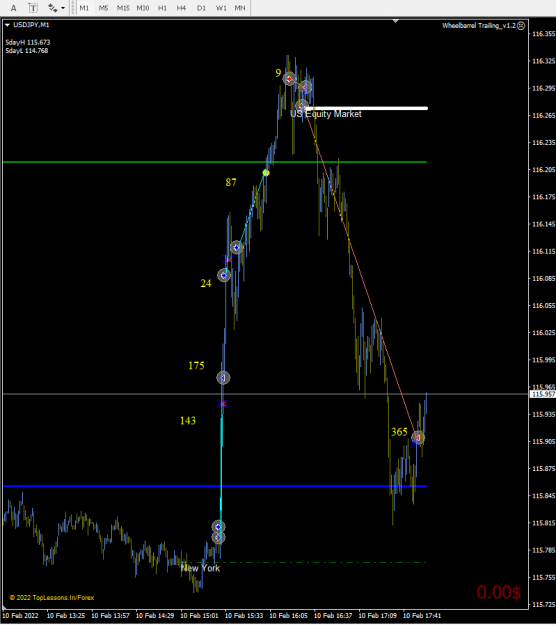Select the green horizontal level line
Image resolution: width=556 pixels, height=625 pixels.
tap(214, 162)
